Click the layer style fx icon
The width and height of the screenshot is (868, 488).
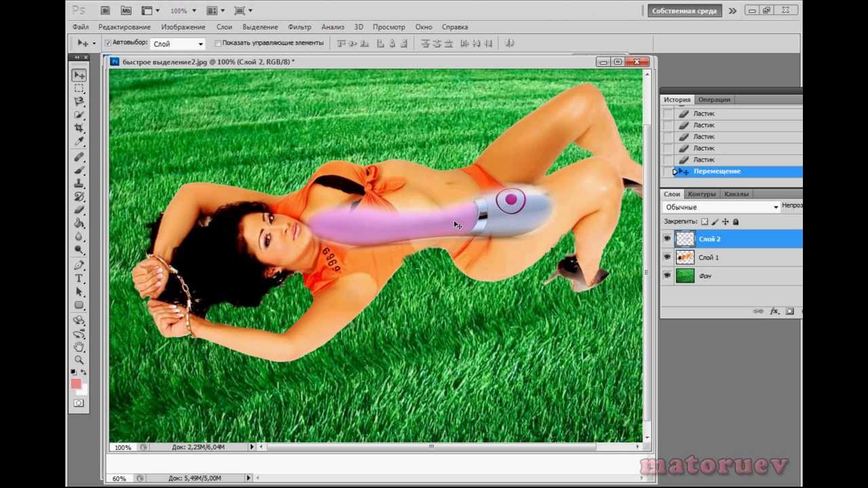click(774, 311)
